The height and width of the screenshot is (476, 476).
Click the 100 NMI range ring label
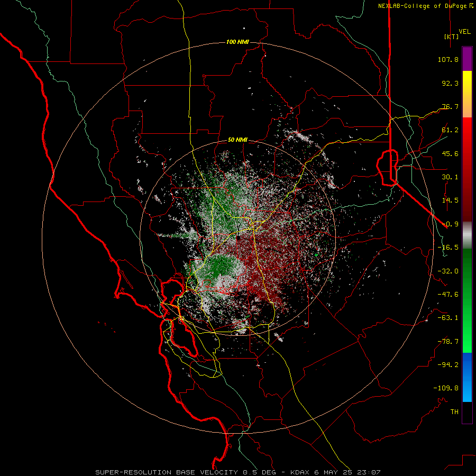click(x=237, y=42)
